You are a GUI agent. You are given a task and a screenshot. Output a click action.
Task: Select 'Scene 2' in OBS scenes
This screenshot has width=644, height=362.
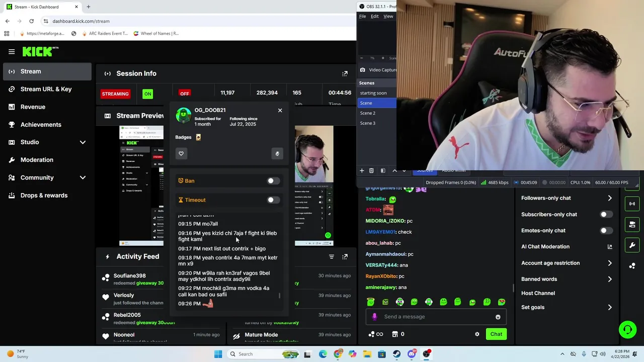(x=377, y=113)
